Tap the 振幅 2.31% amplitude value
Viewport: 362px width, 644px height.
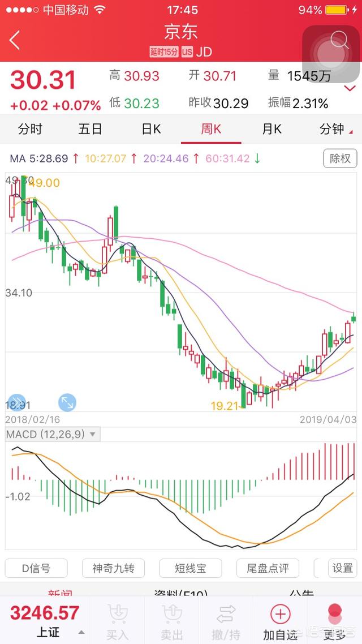click(x=298, y=103)
